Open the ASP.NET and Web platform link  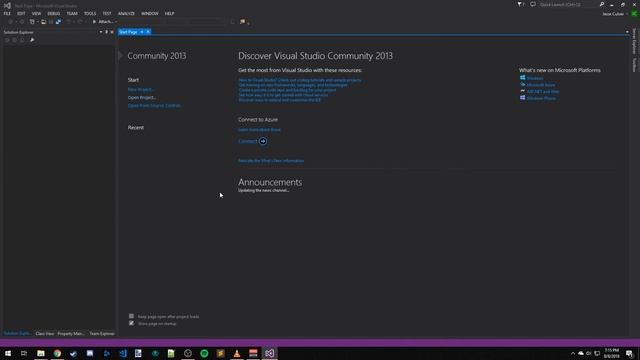click(x=543, y=91)
